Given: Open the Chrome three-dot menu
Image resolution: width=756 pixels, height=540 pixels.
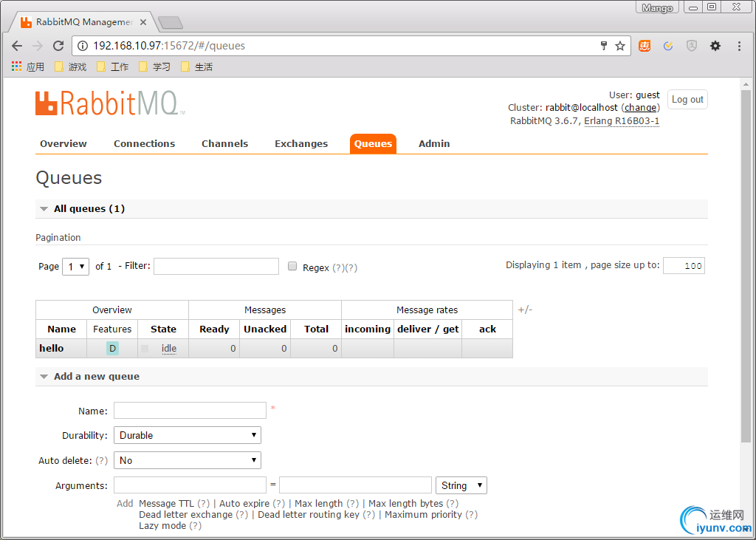Looking at the screenshot, I should pos(738,46).
